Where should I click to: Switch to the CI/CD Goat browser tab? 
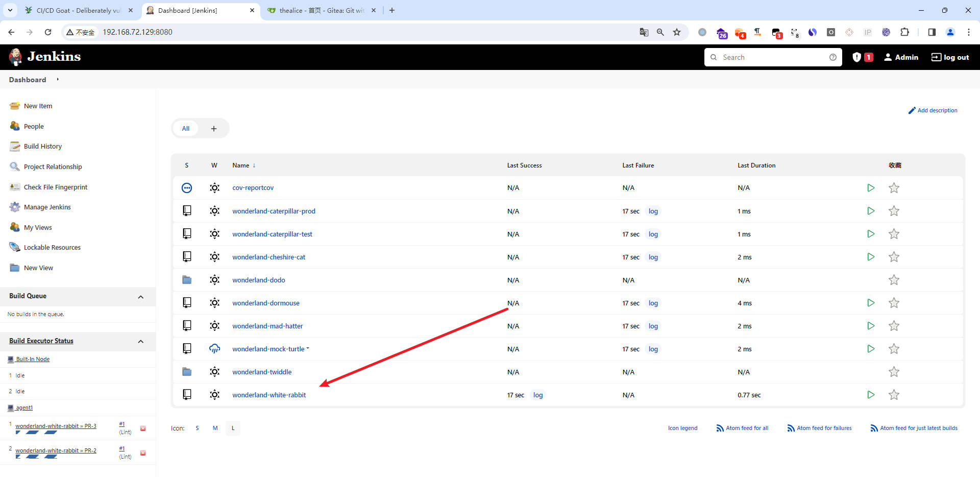point(79,10)
